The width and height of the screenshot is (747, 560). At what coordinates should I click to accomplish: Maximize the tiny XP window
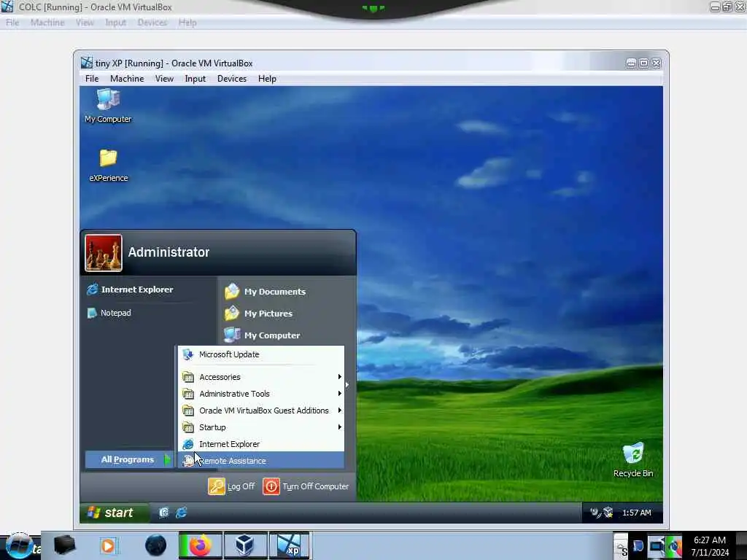[643, 63]
